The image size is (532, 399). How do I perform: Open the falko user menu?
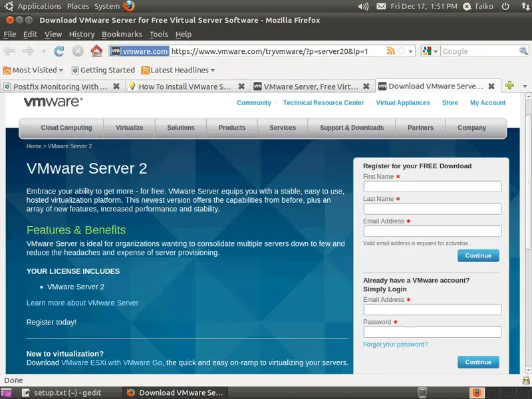(479, 6)
